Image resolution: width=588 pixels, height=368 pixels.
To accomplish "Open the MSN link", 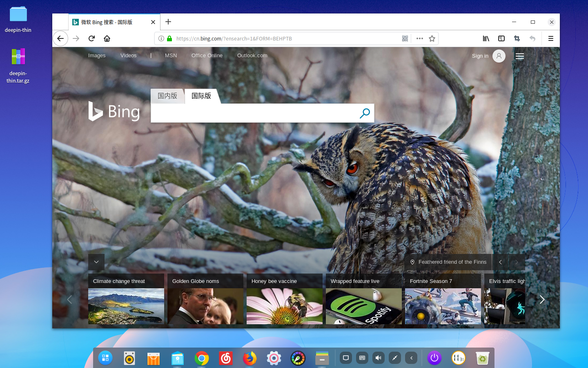I will tap(171, 56).
